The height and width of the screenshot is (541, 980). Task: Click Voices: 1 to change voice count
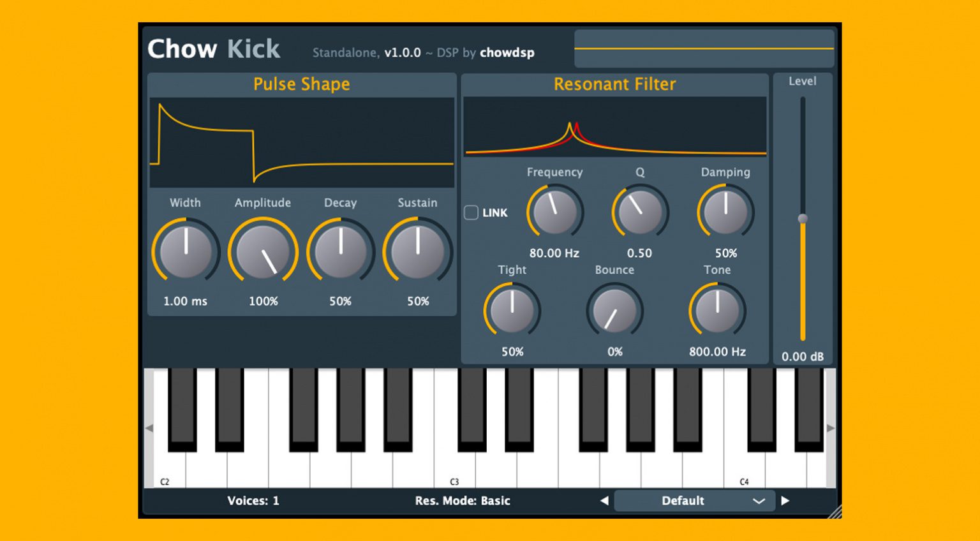pyautogui.click(x=253, y=501)
